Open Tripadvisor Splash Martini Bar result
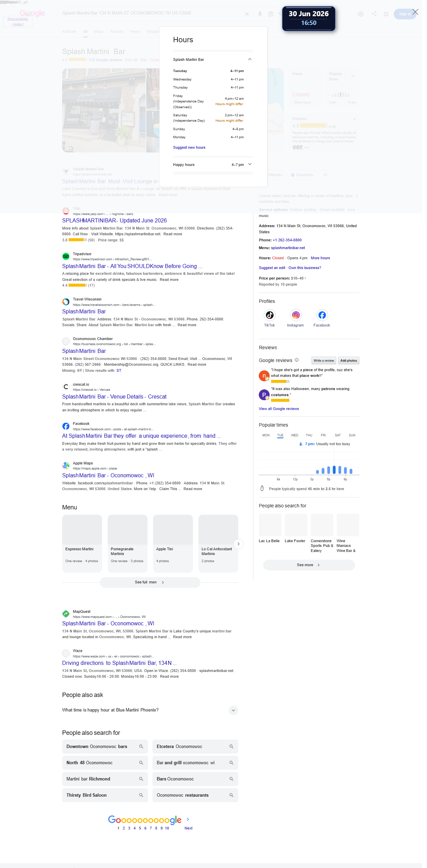This screenshot has height=868, width=427. pyautogui.click(x=132, y=266)
